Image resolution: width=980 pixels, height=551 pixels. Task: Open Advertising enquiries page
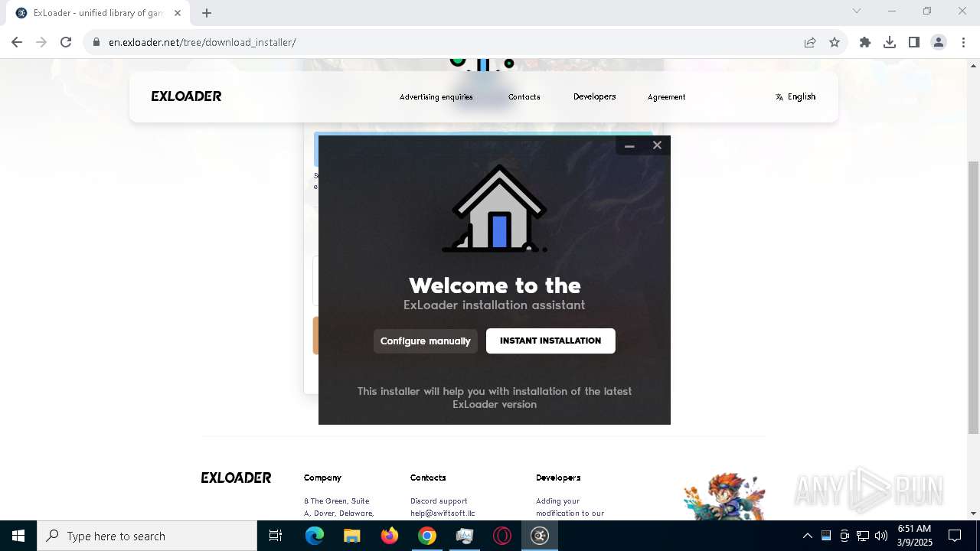click(436, 97)
